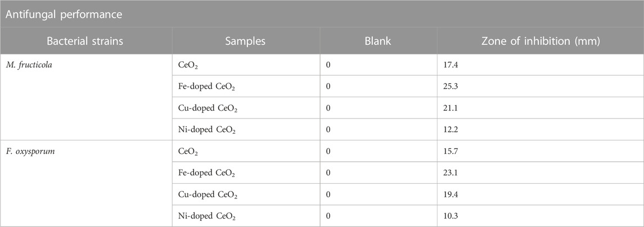Click the first CeO2 sample cell

point(188,66)
